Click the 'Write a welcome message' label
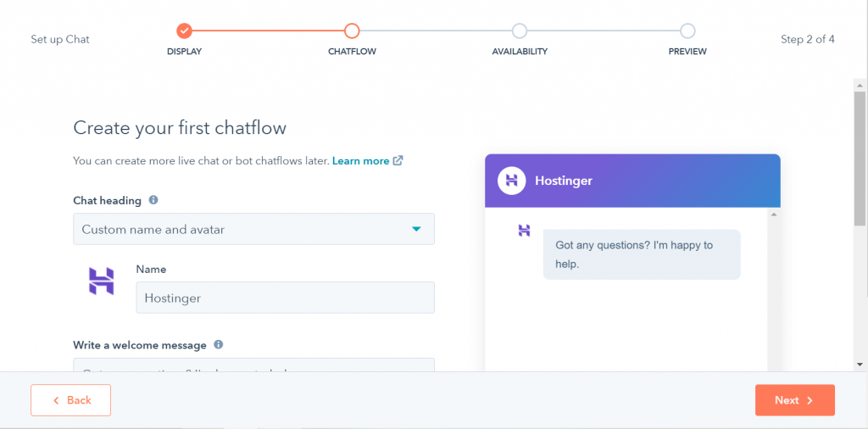The height and width of the screenshot is (429, 868). tap(140, 345)
